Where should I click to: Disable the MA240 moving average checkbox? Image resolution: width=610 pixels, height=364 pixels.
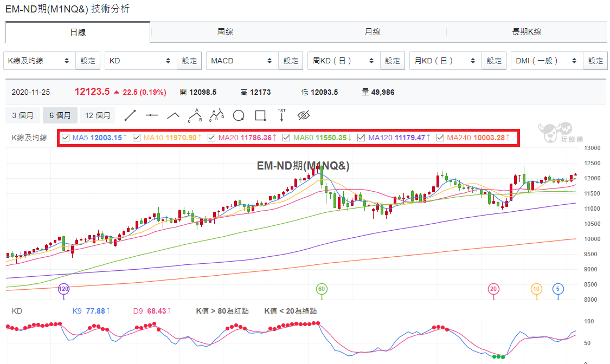[440, 138]
